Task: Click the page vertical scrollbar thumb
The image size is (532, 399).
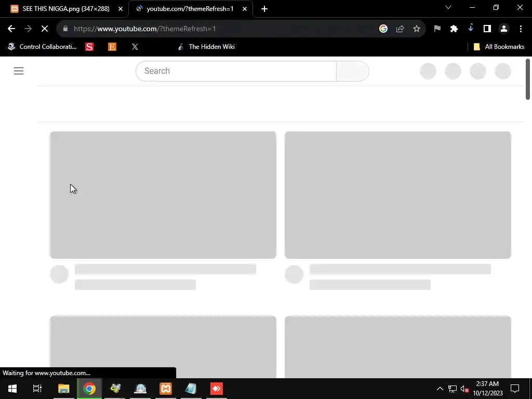Action: (x=528, y=79)
